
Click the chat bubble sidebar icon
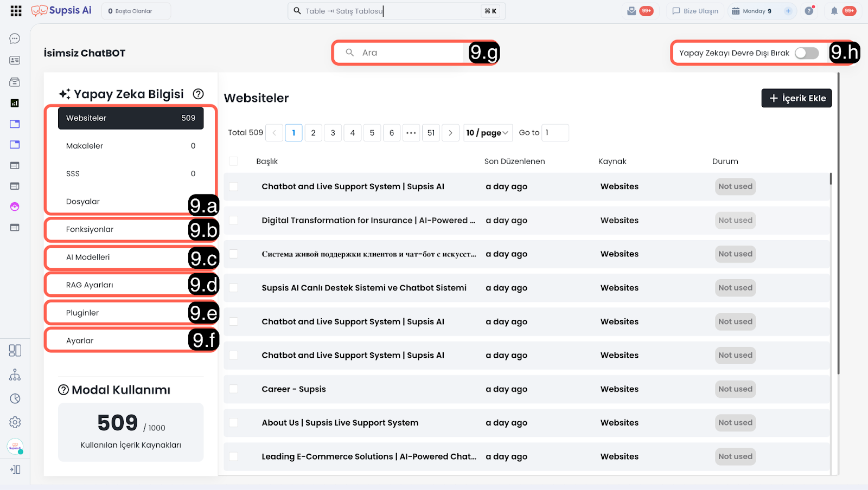(x=15, y=38)
